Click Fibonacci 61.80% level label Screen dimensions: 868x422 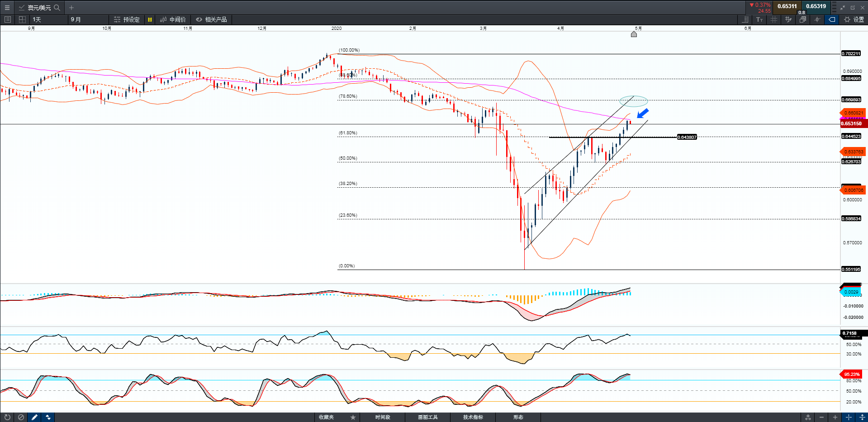(x=348, y=133)
